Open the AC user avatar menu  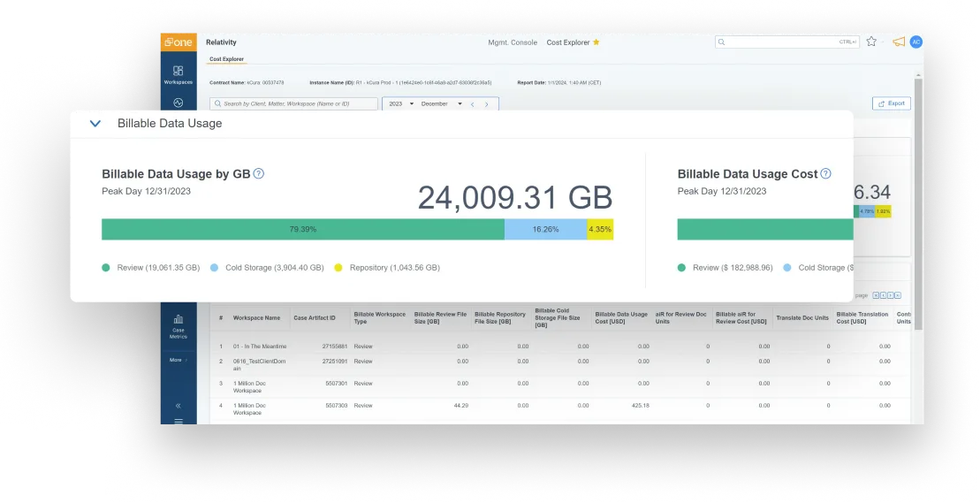[916, 42]
